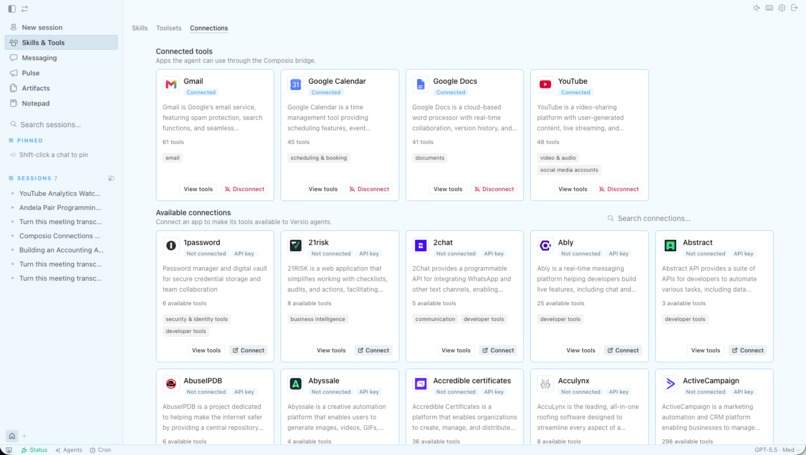Open the Toolsets tab
806x455 pixels.
coord(169,28)
